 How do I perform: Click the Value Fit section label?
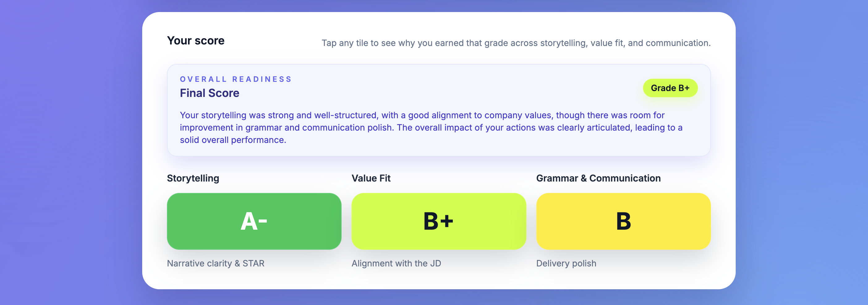coord(371,178)
